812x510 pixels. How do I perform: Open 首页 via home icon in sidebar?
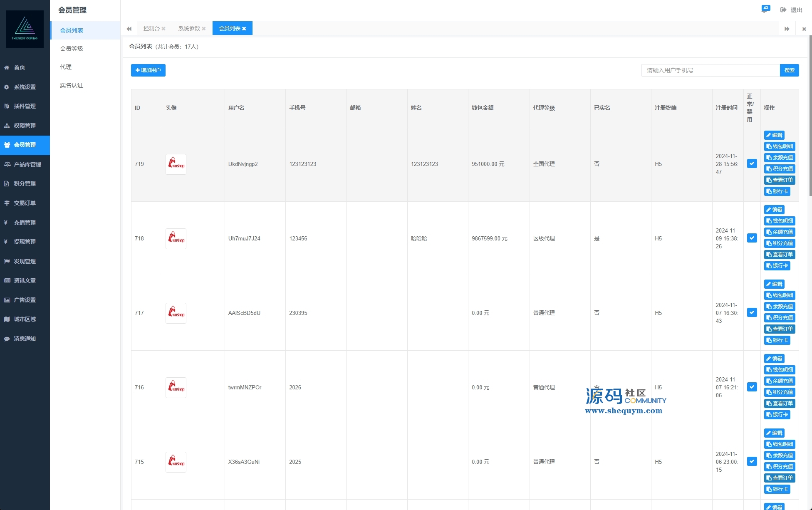(19, 67)
